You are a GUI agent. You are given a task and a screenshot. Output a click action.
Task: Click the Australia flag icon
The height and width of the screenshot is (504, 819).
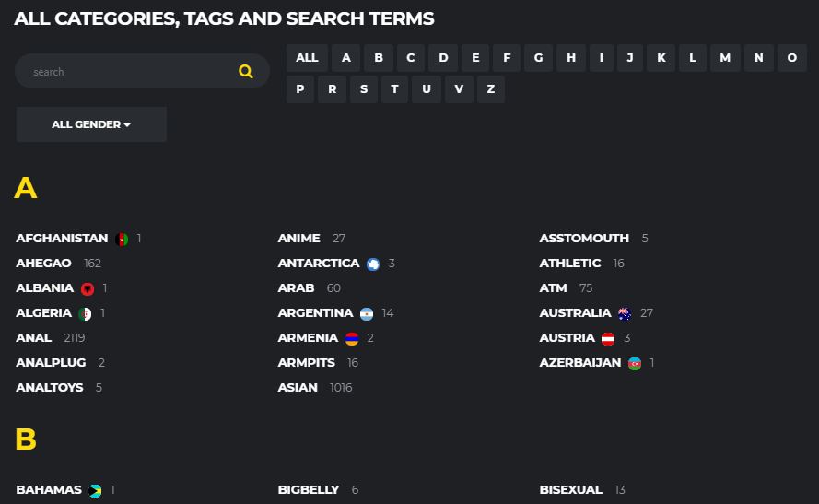tap(625, 314)
